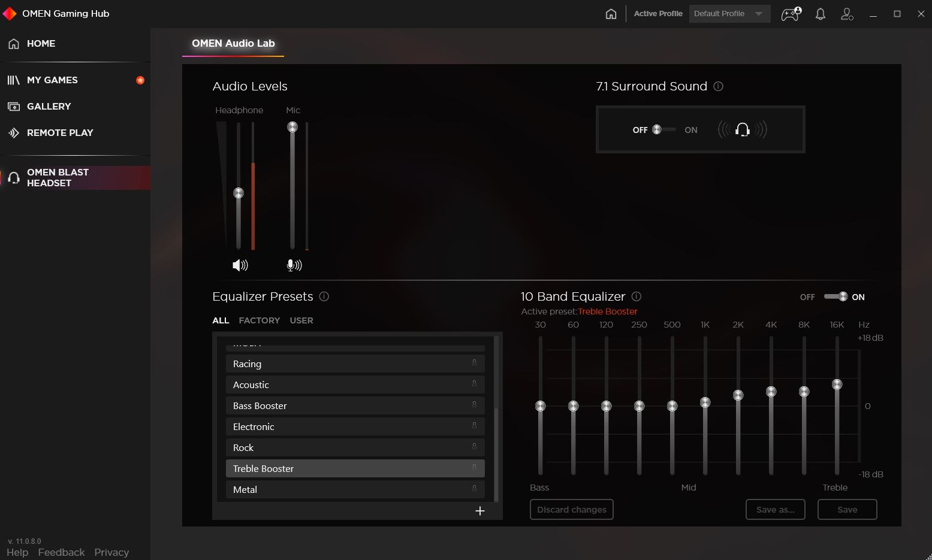Filter presets by FACTORY
The image size is (932, 560).
[x=259, y=320]
